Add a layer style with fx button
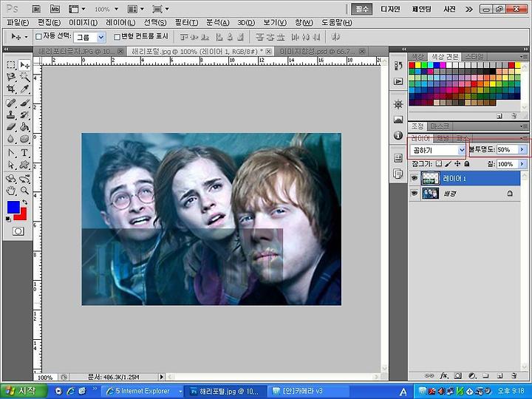The image size is (532, 399). (444, 375)
